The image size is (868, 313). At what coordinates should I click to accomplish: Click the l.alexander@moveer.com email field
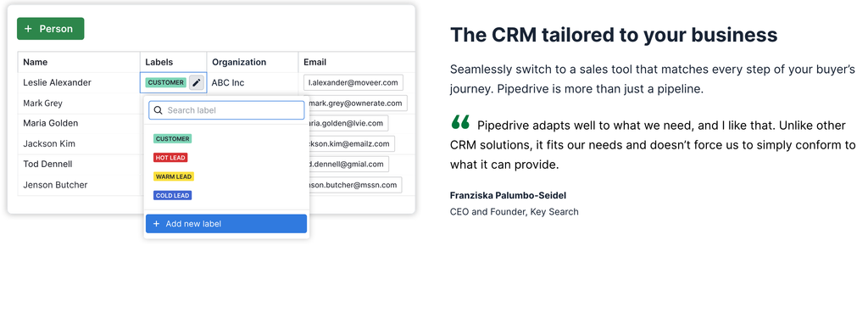(x=353, y=82)
